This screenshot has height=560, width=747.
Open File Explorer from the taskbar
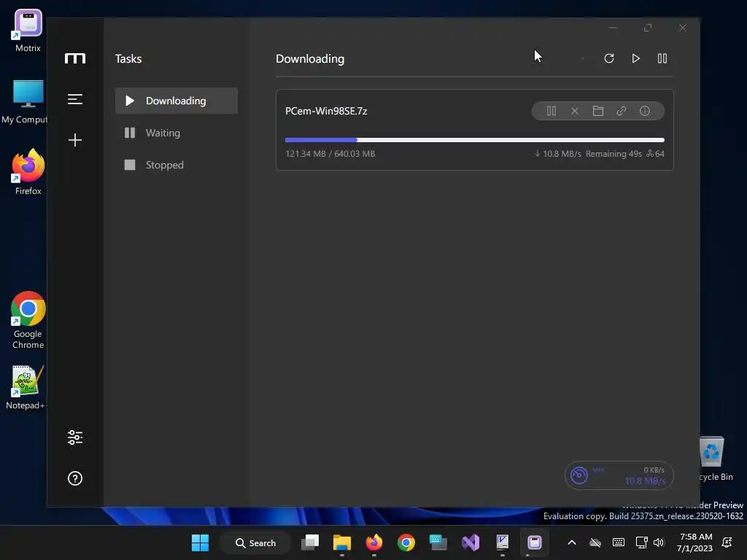tap(342, 542)
